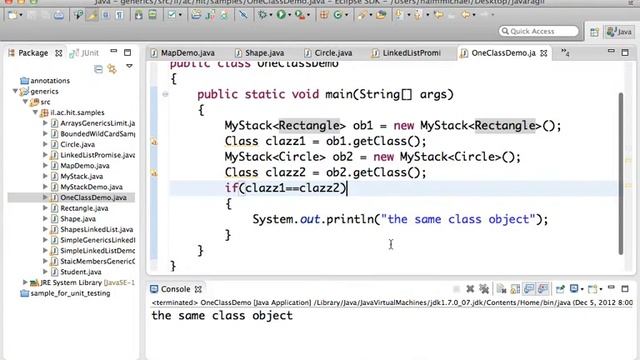Viewport: 640px width, 360px height.
Task: Click the Debug bug icon
Action: point(262,15)
